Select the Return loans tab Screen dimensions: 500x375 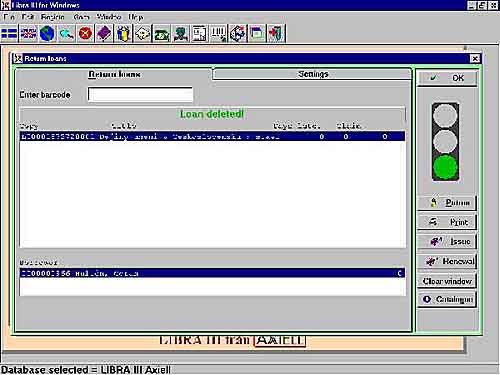coord(114,74)
